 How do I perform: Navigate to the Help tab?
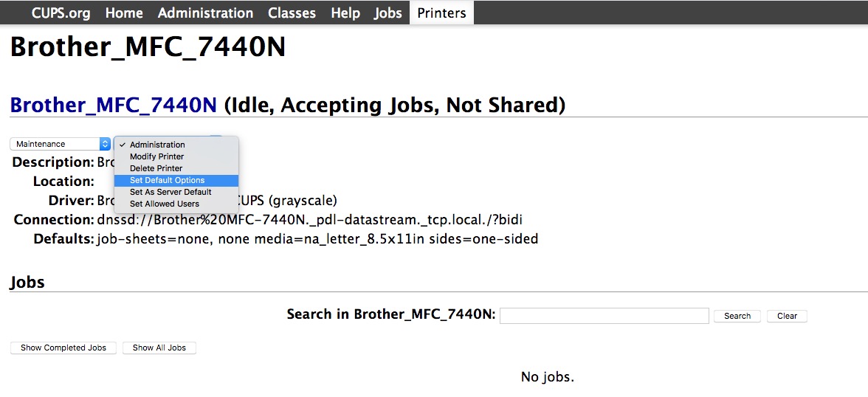coord(345,13)
